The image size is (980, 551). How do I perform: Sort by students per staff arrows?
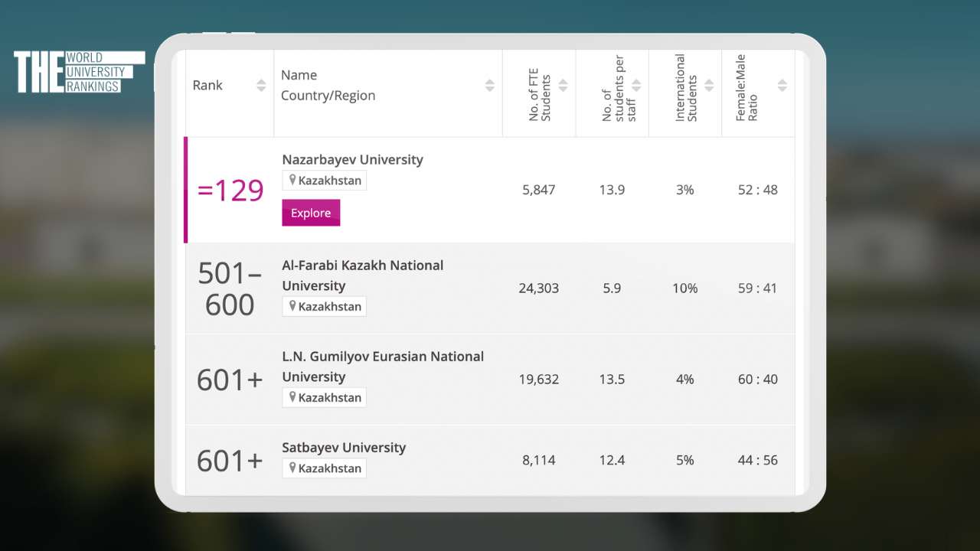coord(636,86)
